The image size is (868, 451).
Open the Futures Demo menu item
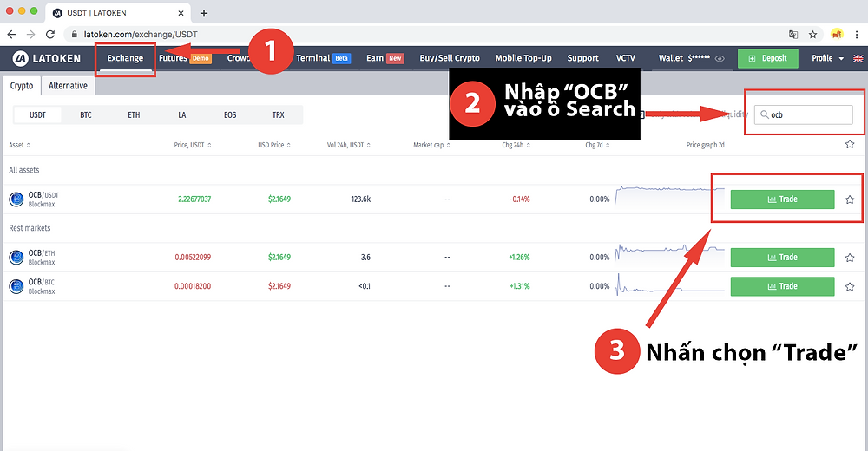coord(185,58)
